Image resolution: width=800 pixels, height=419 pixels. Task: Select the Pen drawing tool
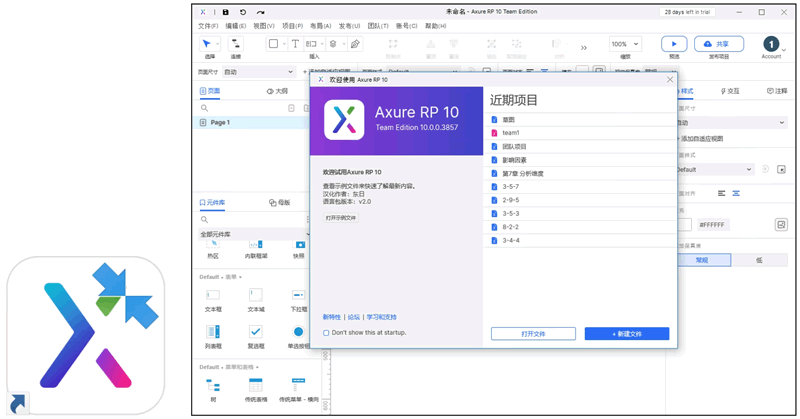pyautogui.click(x=356, y=44)
